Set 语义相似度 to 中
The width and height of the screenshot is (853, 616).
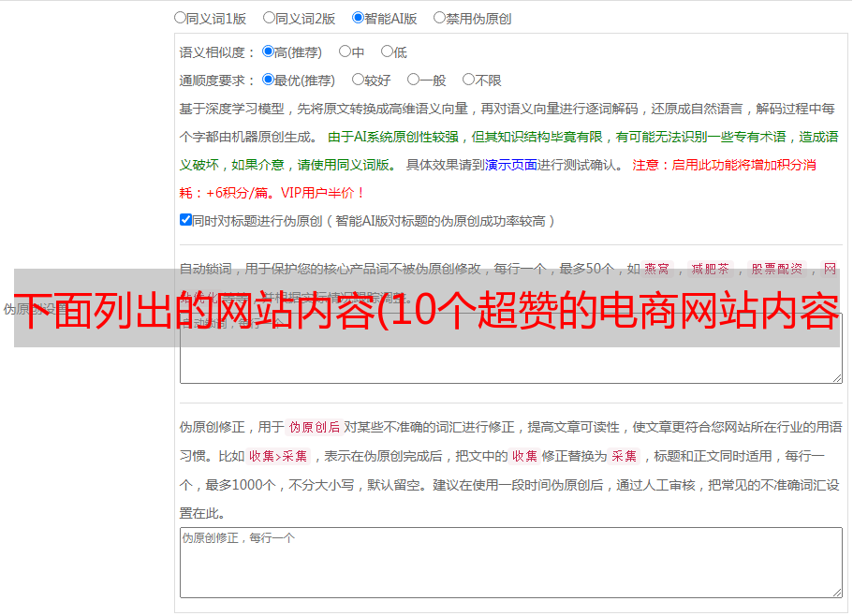click(345, 51)
